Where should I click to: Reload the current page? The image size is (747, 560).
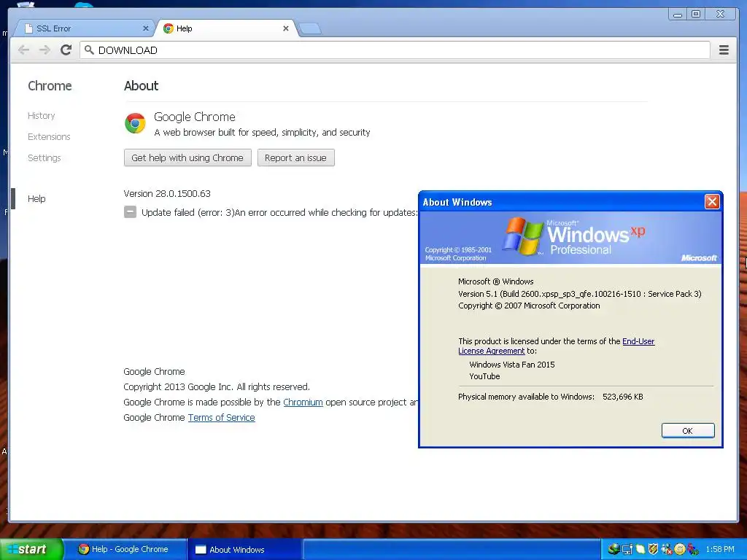coord(66,50)
